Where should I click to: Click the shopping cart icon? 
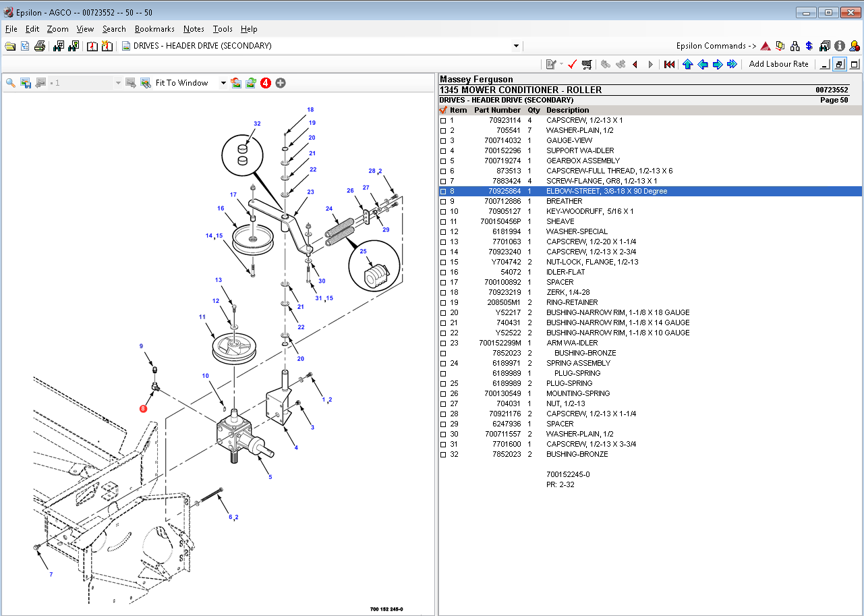click(587, 64)
